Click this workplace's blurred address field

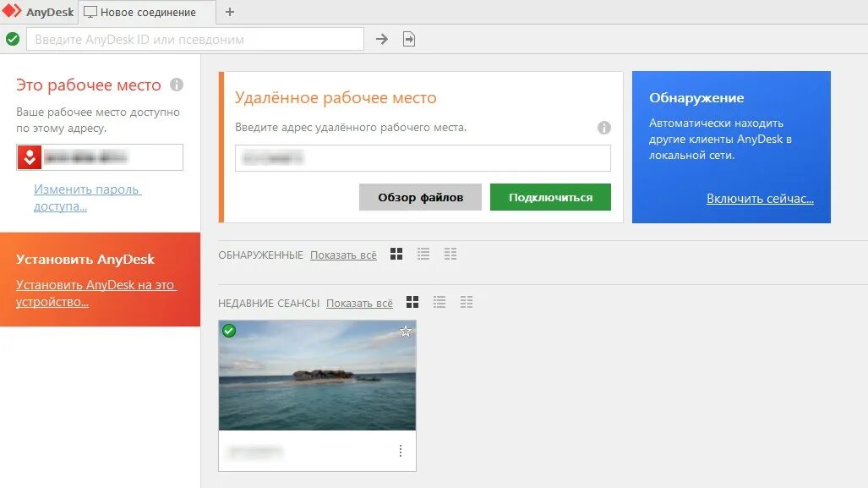100,157
